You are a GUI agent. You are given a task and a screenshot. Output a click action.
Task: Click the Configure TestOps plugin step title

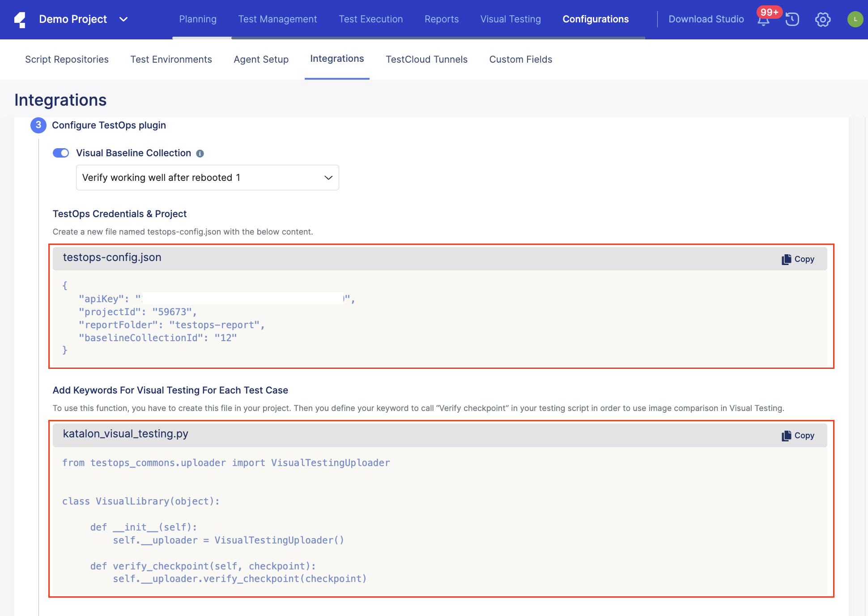pyautogui.click(x=109, y=125)
